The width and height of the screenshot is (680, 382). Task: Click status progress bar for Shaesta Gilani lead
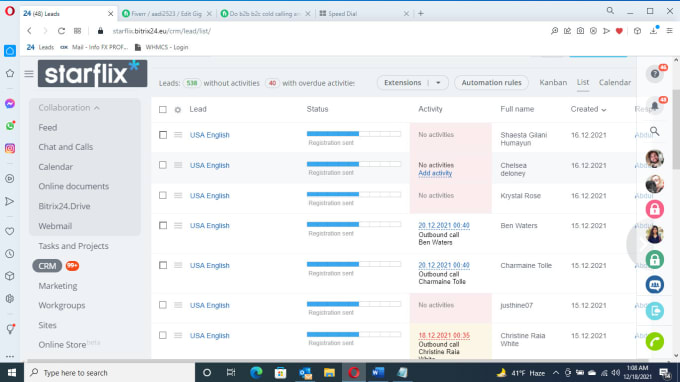point(354,134)
